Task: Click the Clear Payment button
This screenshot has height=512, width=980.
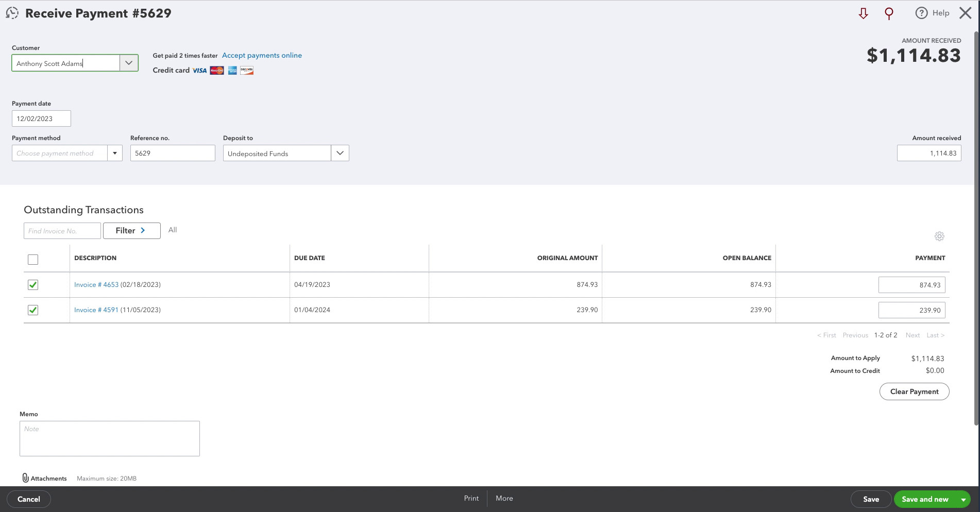Action: point(914,391)
